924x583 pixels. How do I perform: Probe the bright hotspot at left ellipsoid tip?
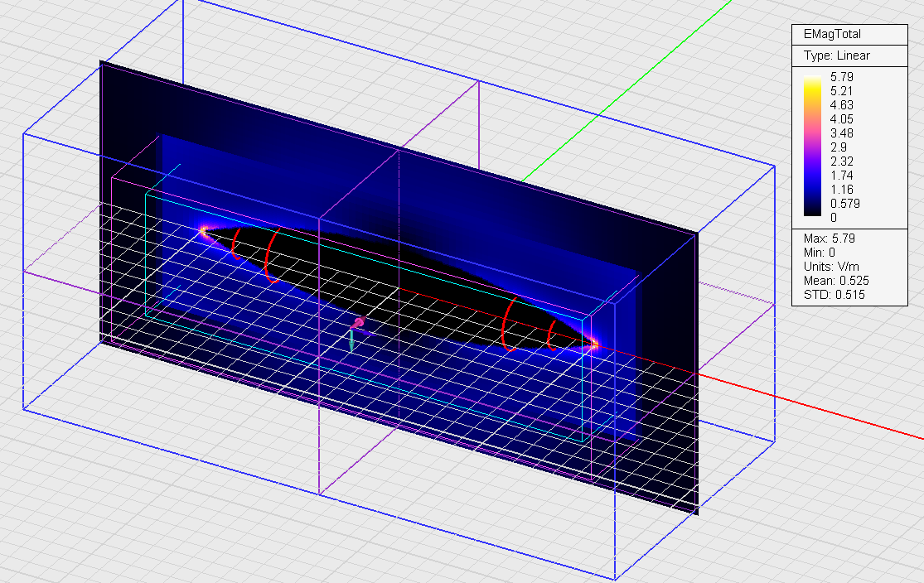click(203, 231)
